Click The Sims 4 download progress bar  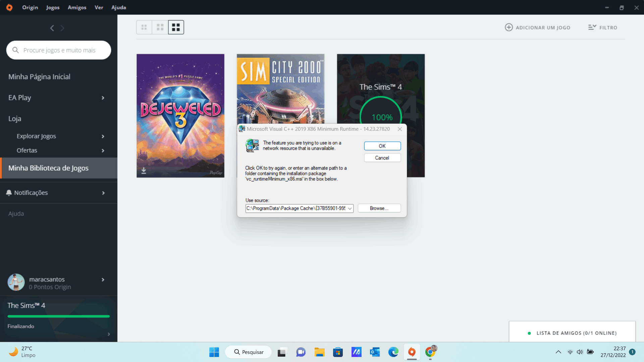coord(59,316)
